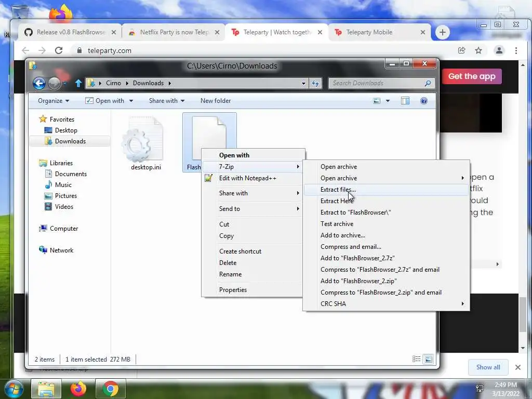Click Extract files... in 7-Zip submenu
This screenshot has width=532, height=399.
[386, 190]
